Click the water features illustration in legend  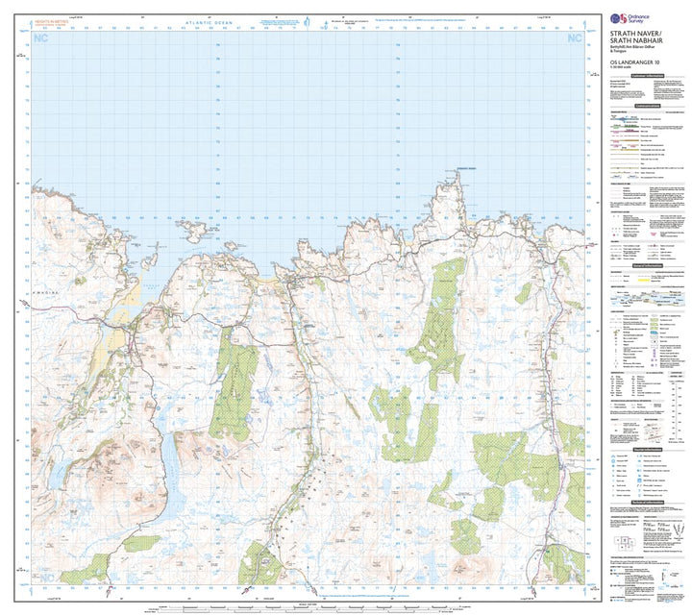pos(648,300)
